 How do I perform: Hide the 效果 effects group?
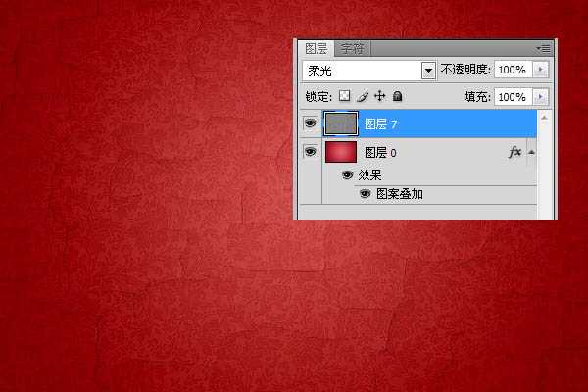coord(347,175)
